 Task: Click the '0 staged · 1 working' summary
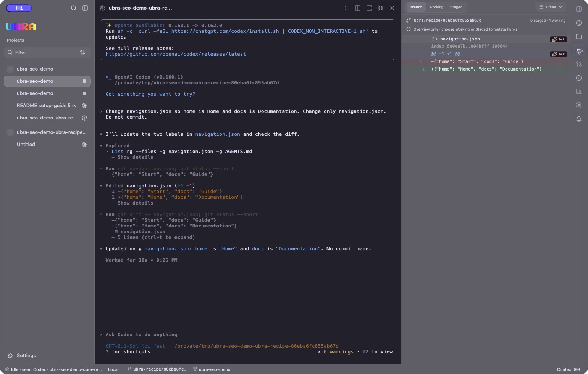(548, 21)
